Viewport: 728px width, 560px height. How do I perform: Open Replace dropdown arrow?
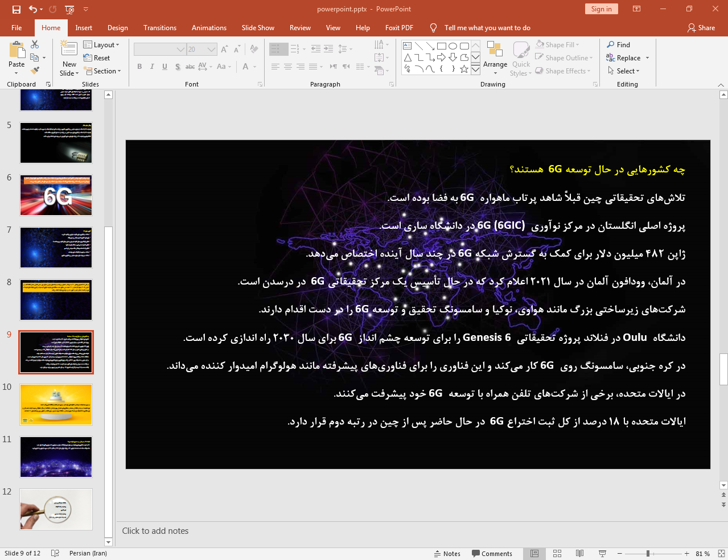(x=647, y=58)
